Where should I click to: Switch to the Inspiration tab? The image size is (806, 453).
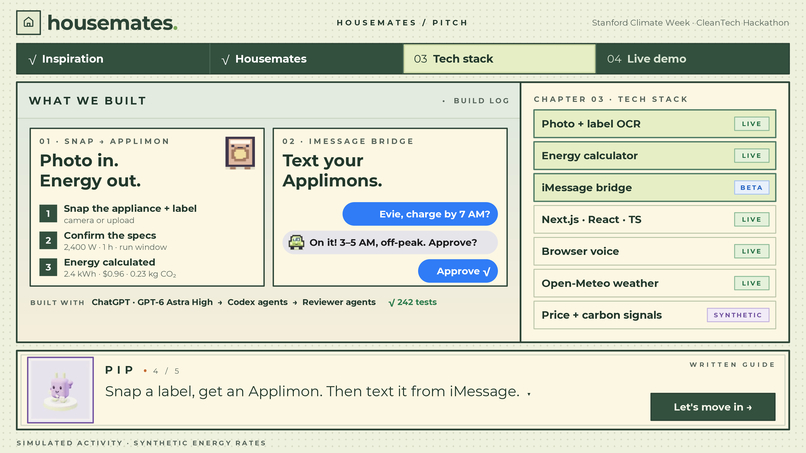[x=113, y=59]
